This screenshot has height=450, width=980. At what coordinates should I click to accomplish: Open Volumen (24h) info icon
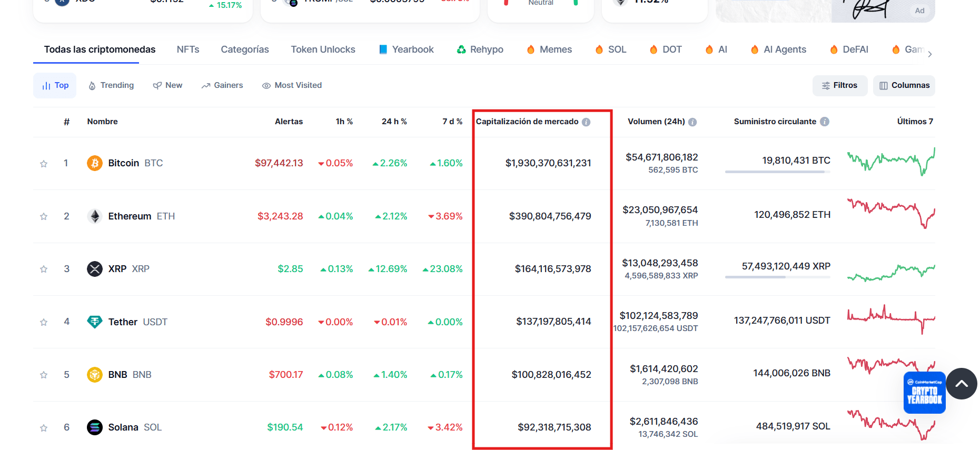point(692,122)
